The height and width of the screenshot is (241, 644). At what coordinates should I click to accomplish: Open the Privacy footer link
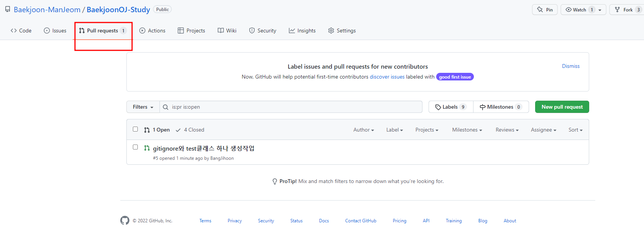[x=234, y=221]
